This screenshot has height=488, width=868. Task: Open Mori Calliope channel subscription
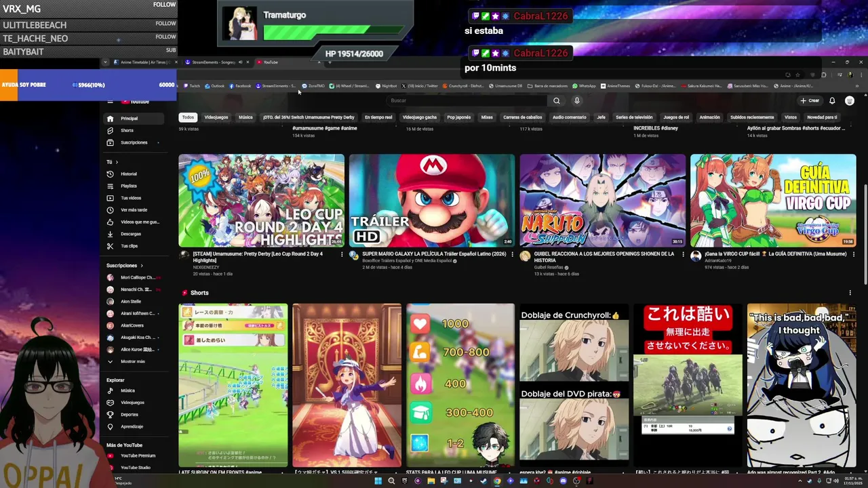[x=134, y=278]
